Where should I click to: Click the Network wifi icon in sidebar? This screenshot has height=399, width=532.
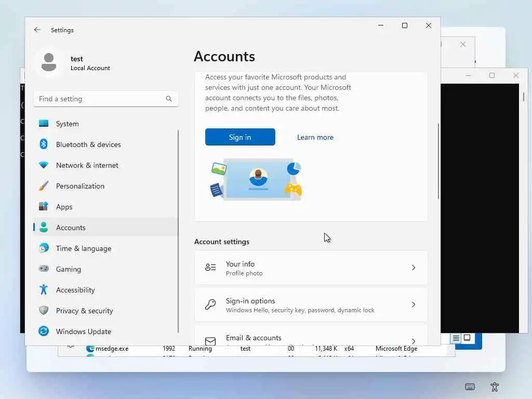point(44,165)
